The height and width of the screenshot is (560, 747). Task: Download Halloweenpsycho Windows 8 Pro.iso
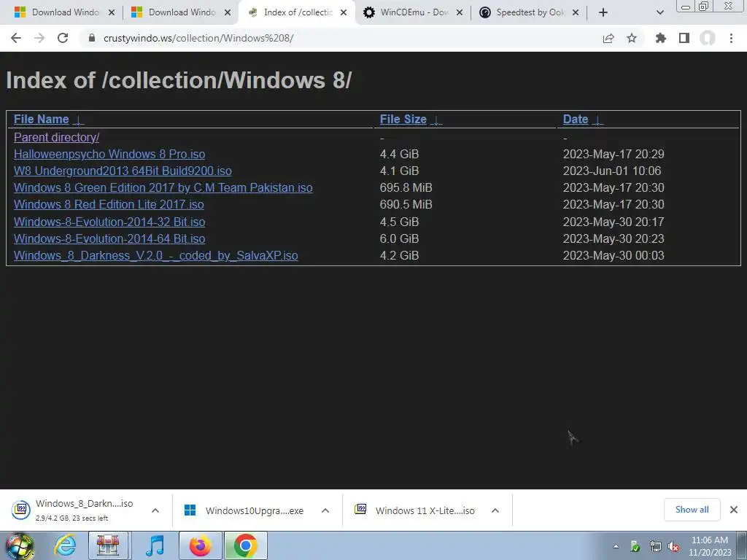click(109, 155)
